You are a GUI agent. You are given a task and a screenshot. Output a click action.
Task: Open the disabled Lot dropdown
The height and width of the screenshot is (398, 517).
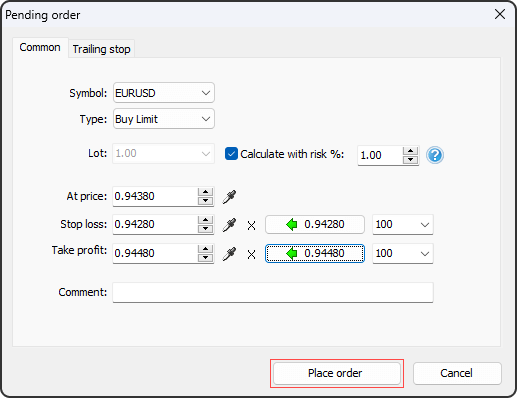point(164,153)
